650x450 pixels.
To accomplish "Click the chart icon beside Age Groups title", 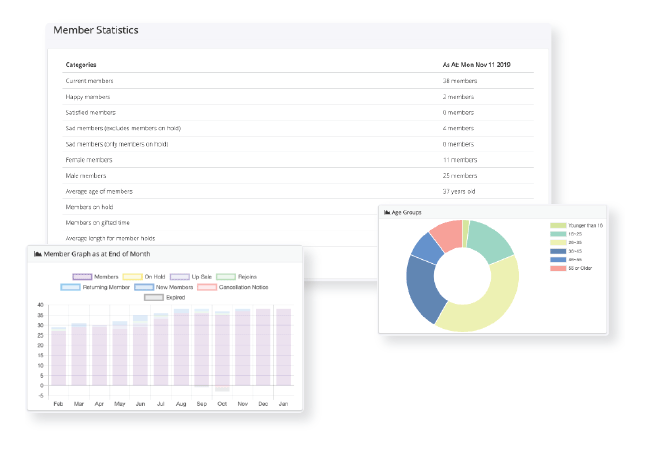I will [387, 212].
